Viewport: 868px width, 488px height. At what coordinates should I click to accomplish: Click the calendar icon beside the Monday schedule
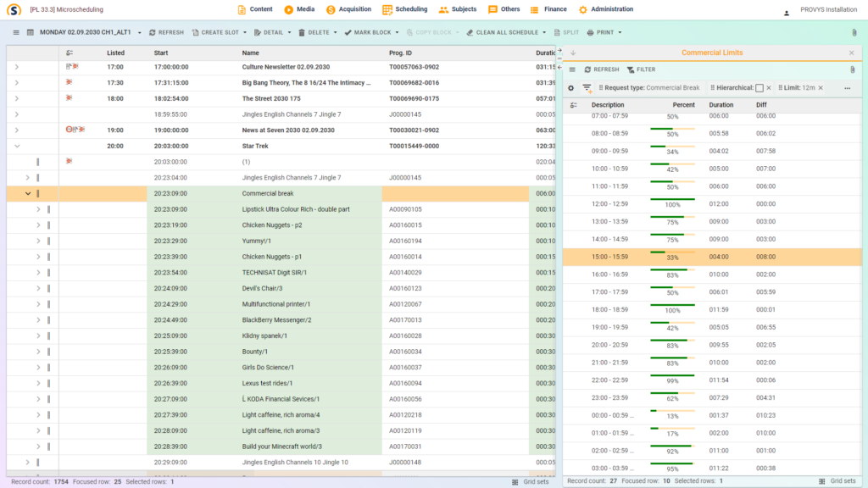tap(31, 33)
